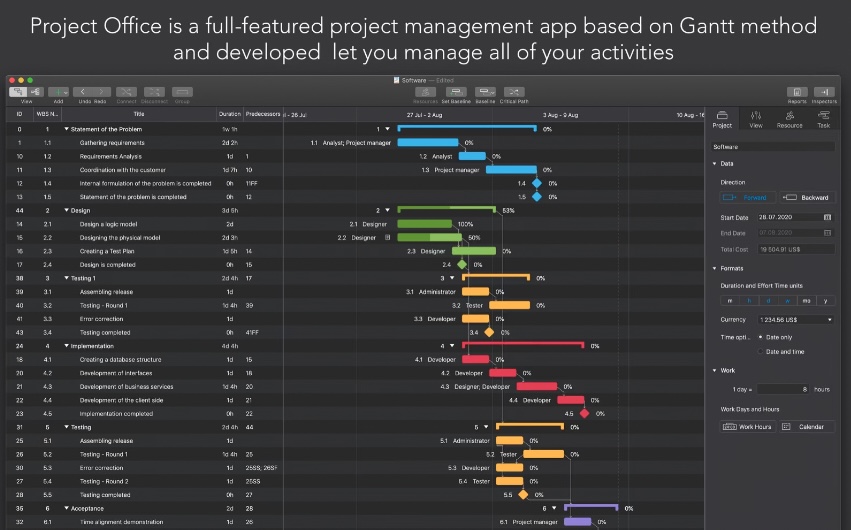This screenshot has width=851, height=530.
Task: Click the Redo arrow
Action: (101, 92)
